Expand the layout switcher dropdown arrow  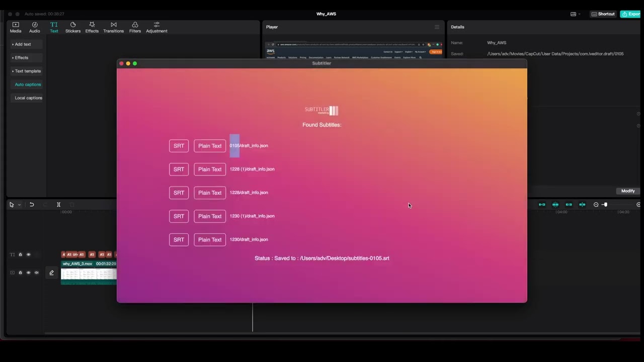(x=579, y=14)
